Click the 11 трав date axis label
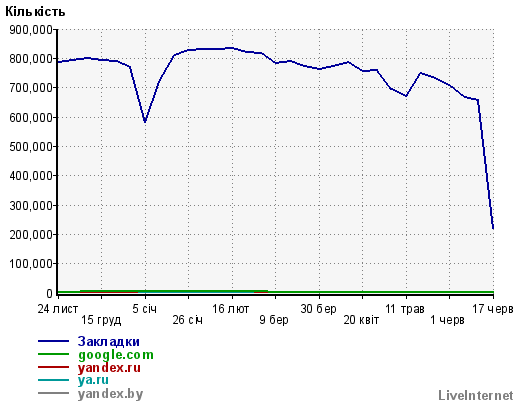The height and width of the screenshot is (405, 520). pyautogui.click(x=405, y=309)
